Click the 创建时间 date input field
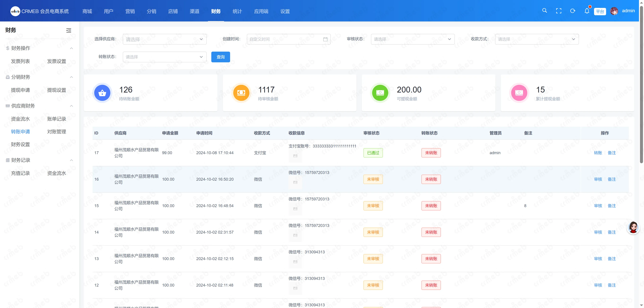This screenshot has height=308, width=644. pyautogui.click(x=288, y=39)
